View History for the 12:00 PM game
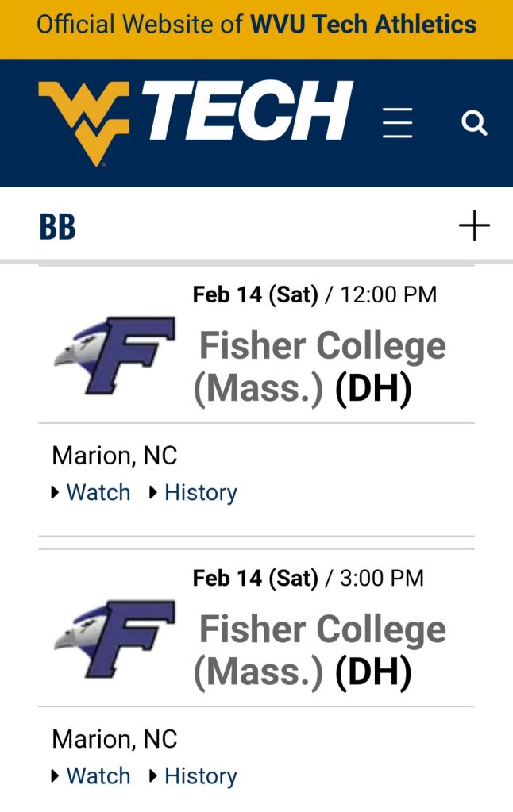Image resolution: width=513 pixels, height=812 pixels. tap(200, 492)
